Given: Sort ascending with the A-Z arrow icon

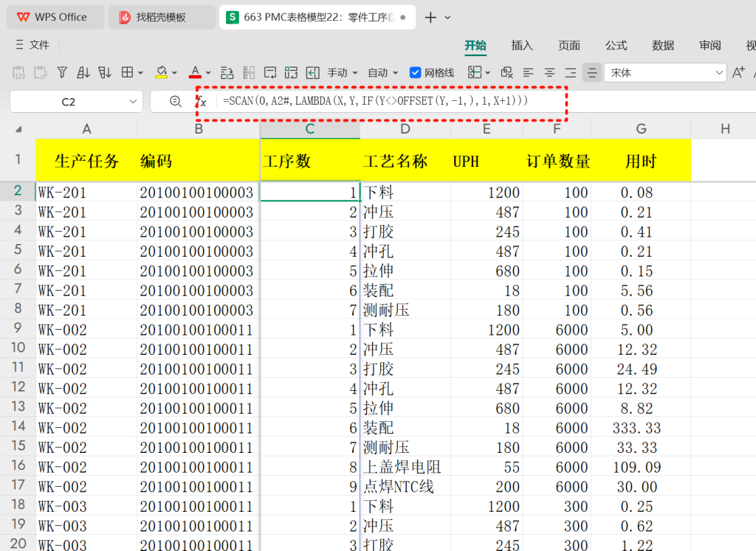Looking at the screenshot, I should tap(83, 73).
